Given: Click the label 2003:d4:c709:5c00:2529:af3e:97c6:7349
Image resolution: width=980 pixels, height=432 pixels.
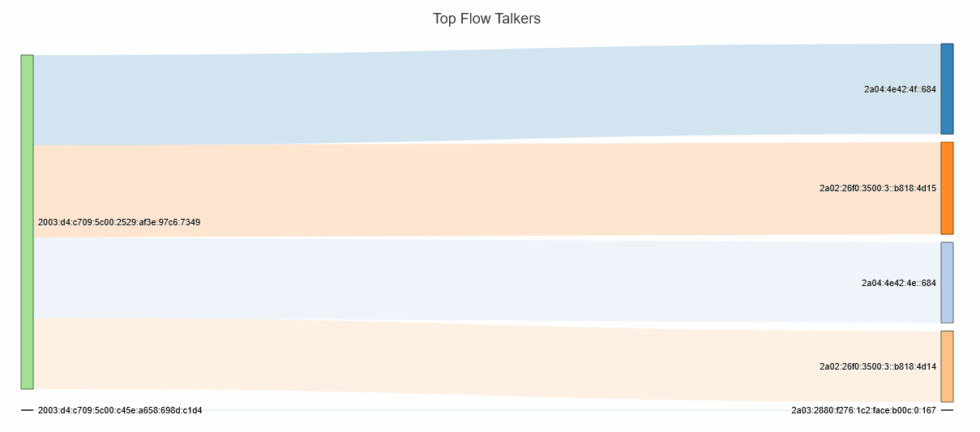Looking at the screenshot, I should pos(119,222).
